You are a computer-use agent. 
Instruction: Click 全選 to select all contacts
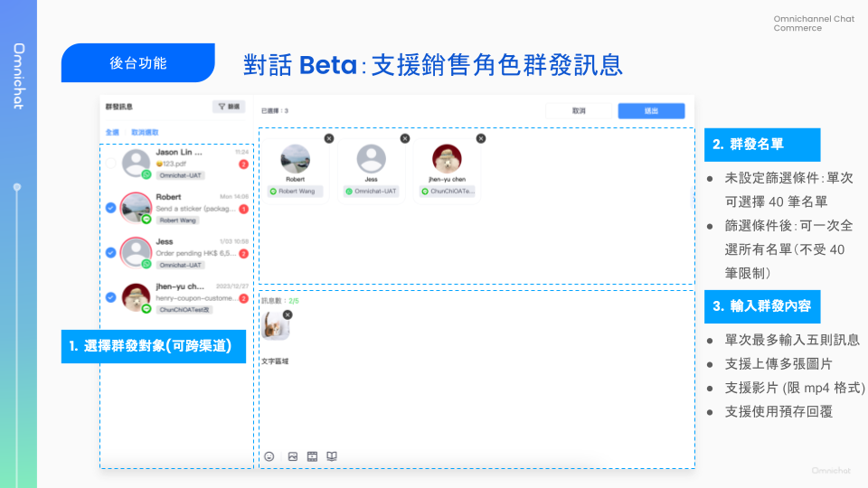[x=112, y=132]
